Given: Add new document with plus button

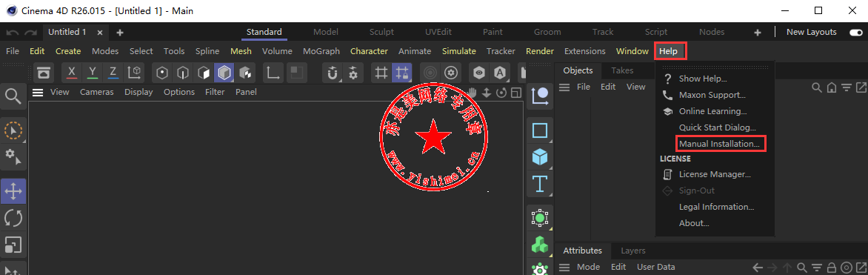Looking at the screenshot, I should pos(120,33).
